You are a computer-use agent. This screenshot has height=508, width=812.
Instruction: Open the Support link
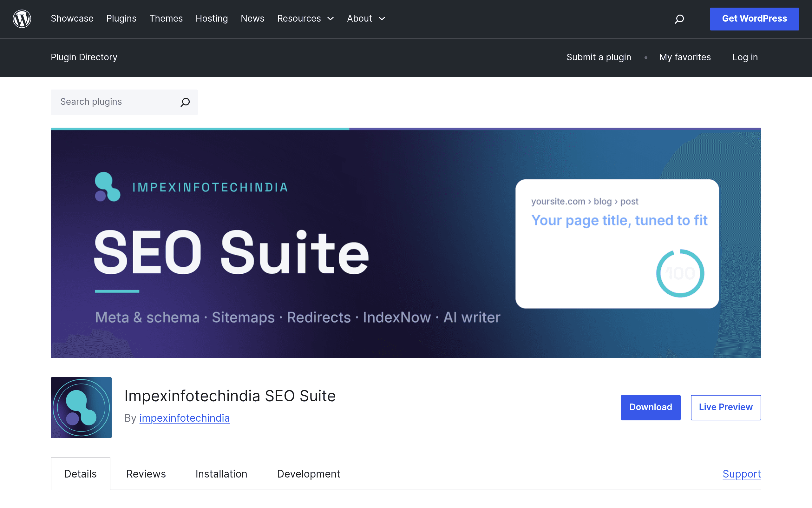point(742,474)
